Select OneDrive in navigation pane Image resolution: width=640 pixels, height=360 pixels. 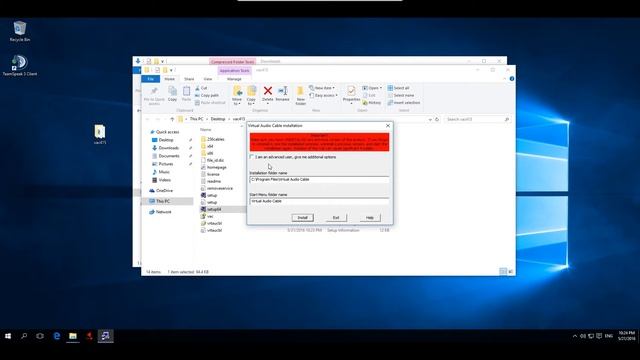(164, 191)
